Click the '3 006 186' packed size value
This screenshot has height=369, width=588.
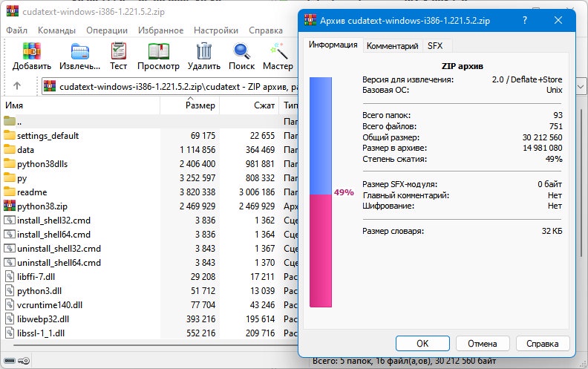coord(257,192)
